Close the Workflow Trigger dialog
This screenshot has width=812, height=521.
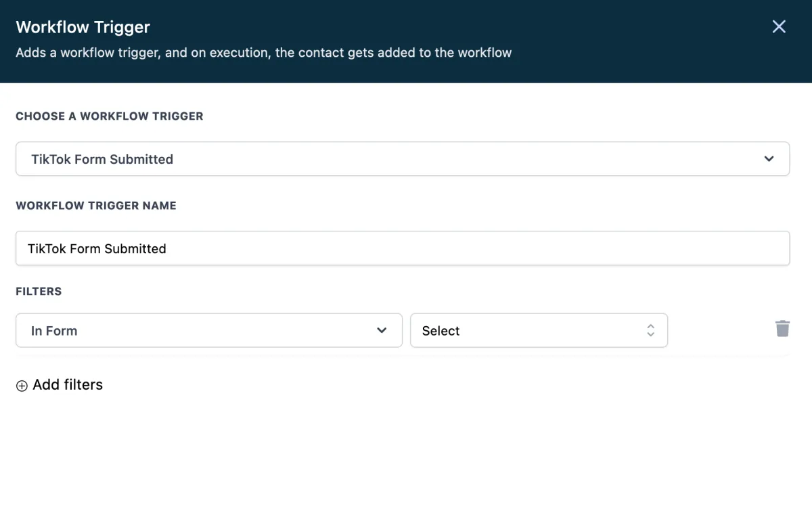point(779,26)
